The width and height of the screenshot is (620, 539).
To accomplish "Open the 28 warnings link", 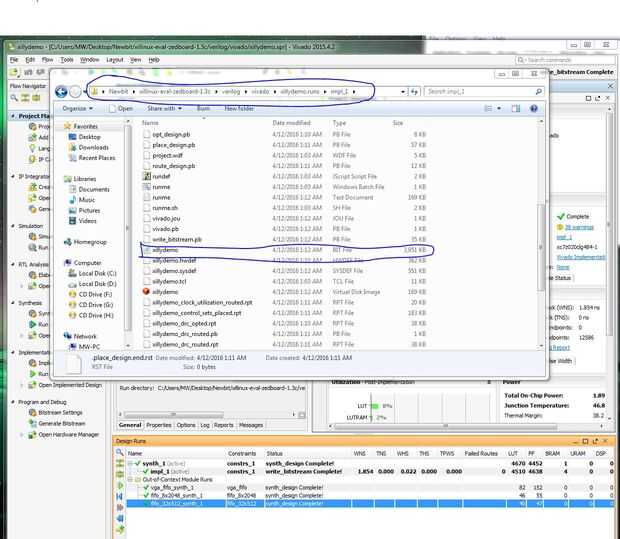I will pos(579,227).
